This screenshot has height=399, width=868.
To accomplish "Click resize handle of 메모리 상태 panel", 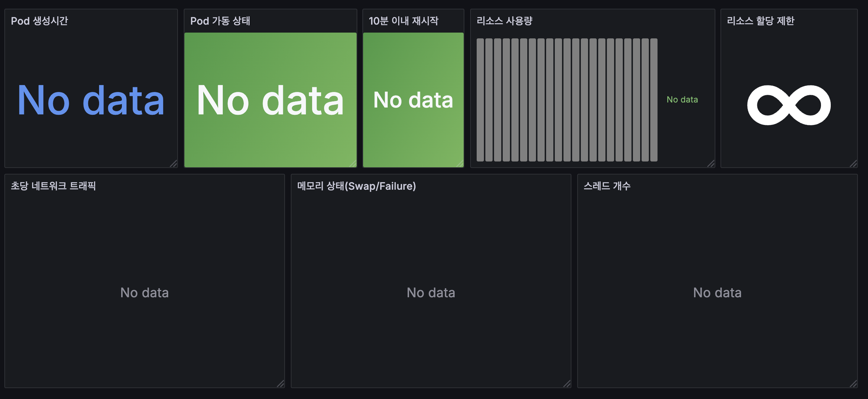I will pyautogui.click(x=567, y=384).
